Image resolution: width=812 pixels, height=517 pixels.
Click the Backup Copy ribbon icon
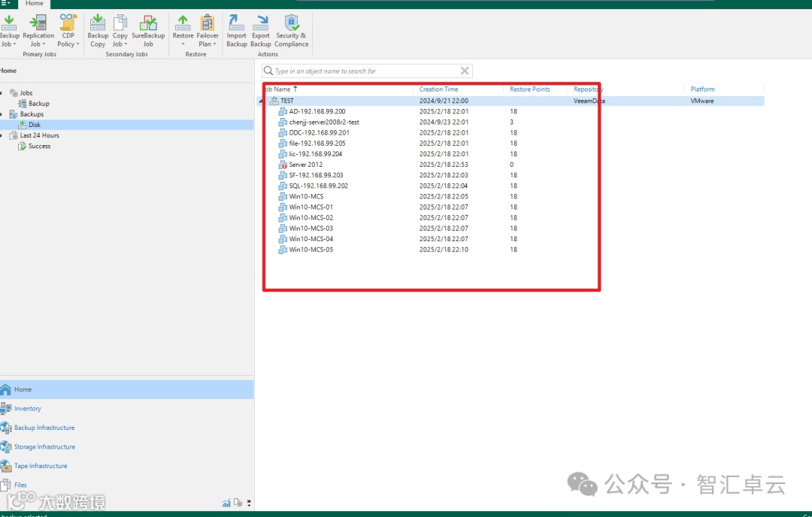[97, 23]
